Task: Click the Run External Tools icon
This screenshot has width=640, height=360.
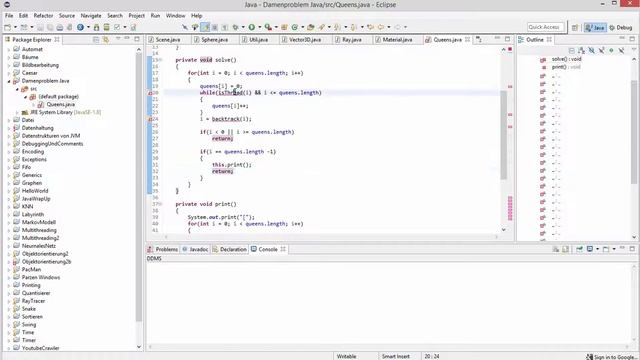Action: pyautogui.click(x=268, y=27)
